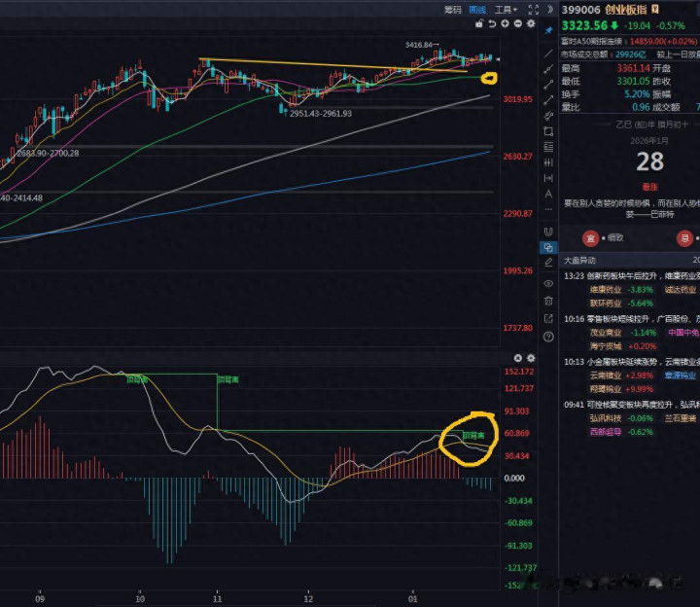Select the text annotation 'A' tool
The width and height of the screenshot is (700, 607).
click(549, 194)
